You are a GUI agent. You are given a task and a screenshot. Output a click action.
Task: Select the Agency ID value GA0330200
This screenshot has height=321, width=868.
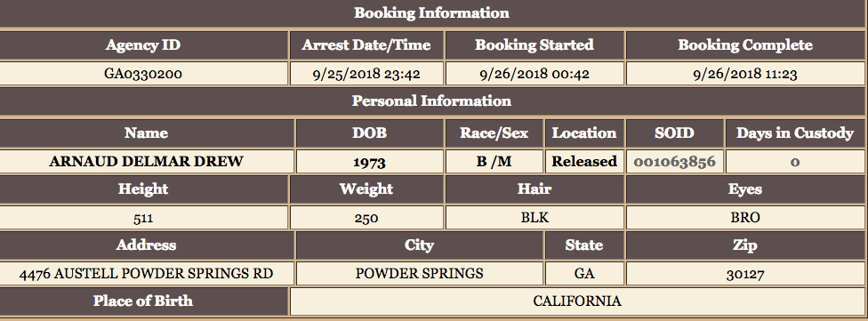click(143, 74)
